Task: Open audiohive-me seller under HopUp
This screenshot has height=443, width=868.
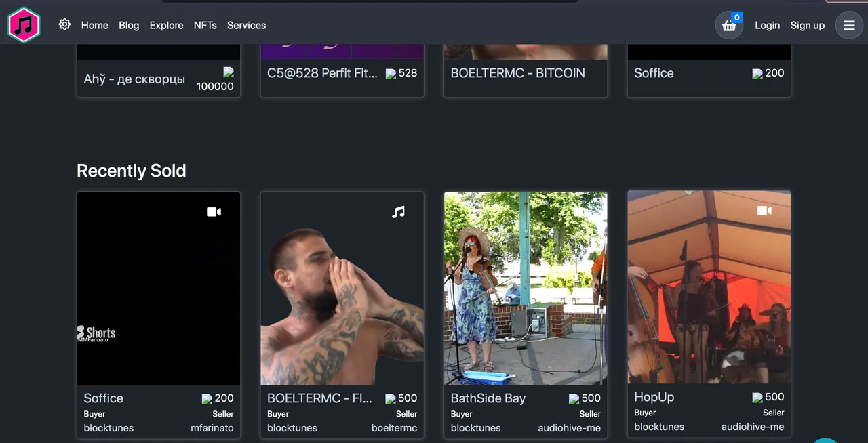Action: [753, 427]
